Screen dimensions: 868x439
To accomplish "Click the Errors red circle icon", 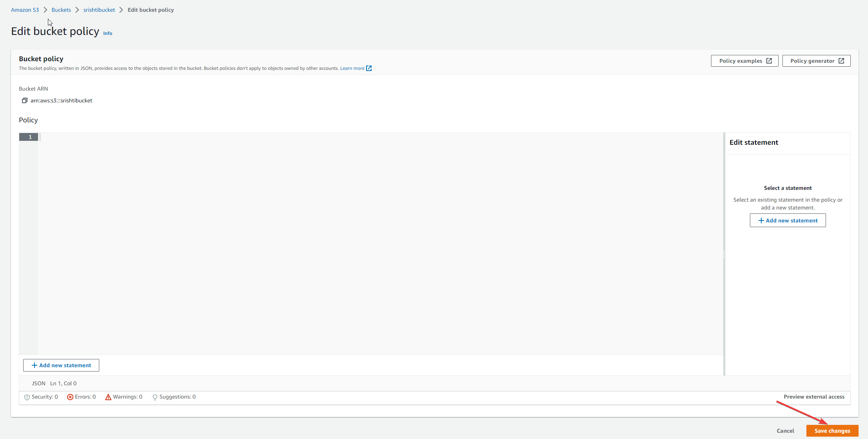I will coord(70,397).
